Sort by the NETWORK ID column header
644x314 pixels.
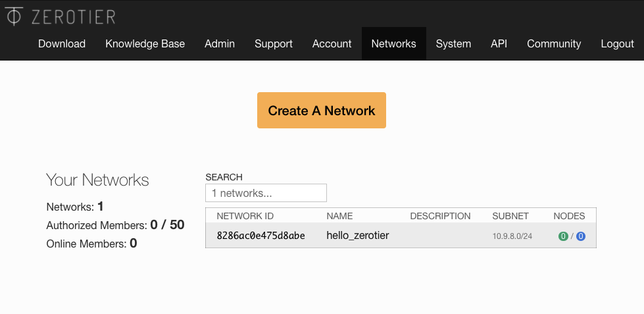click(245, 216)
